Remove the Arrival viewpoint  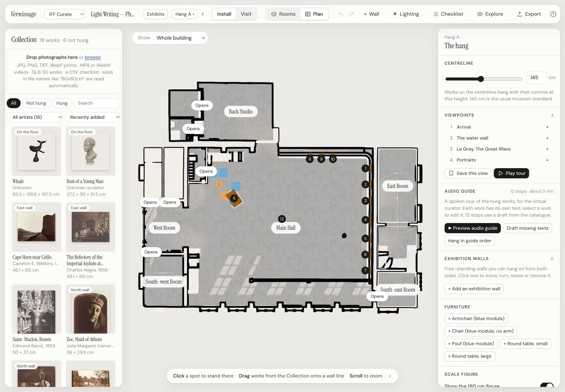pos(547,127)
